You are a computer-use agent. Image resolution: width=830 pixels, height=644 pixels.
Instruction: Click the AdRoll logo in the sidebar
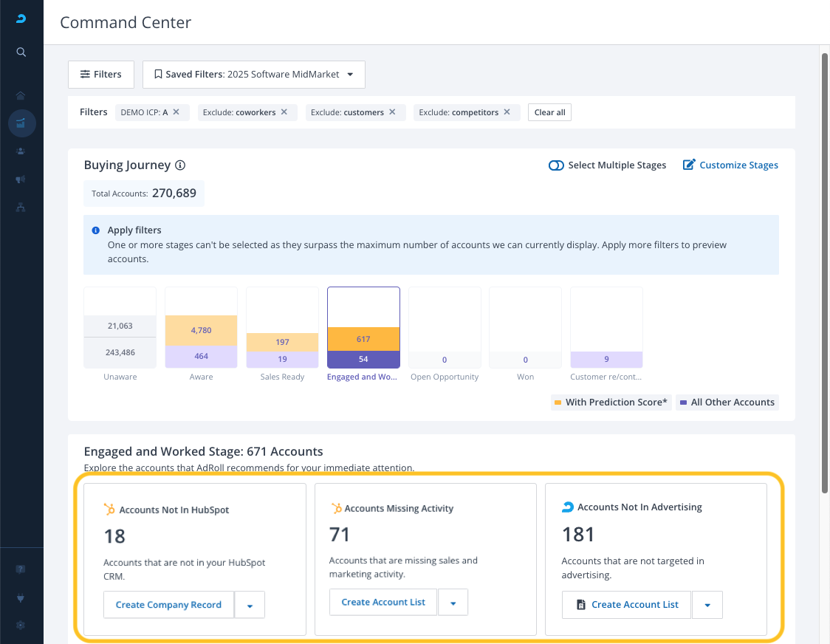[x=21, y=19]
